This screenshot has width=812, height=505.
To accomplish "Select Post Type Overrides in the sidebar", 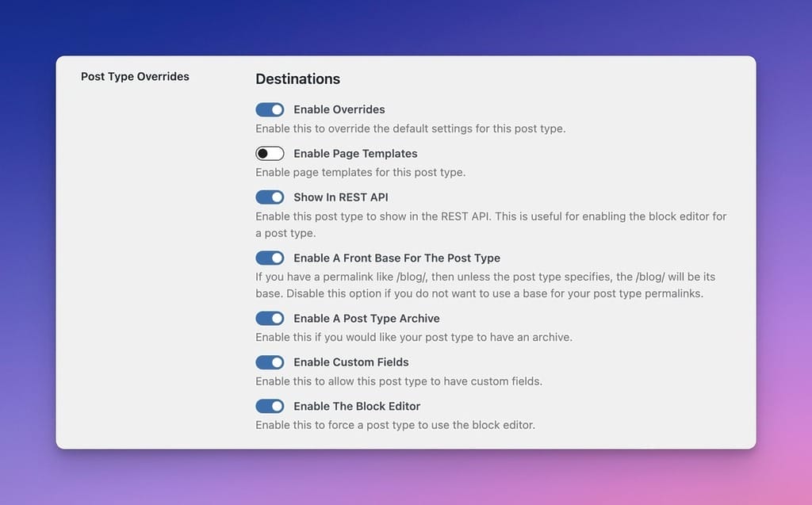I will (135, 76).
